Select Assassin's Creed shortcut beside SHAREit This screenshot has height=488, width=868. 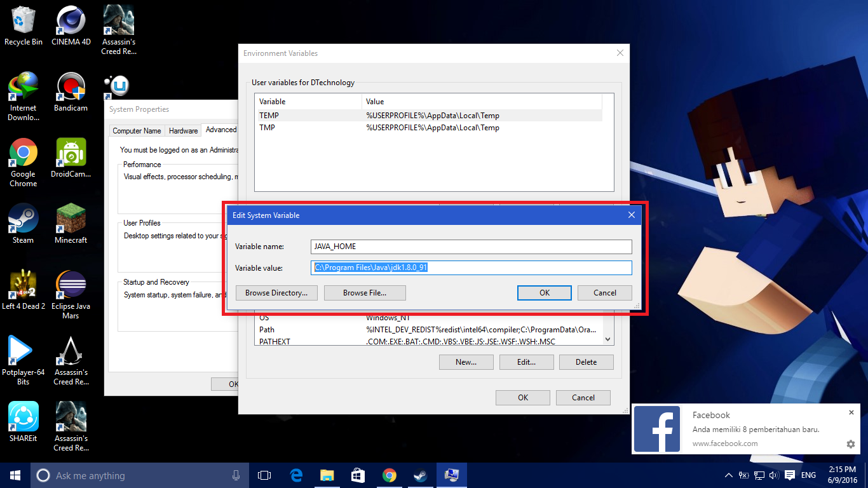coord(71,427)
